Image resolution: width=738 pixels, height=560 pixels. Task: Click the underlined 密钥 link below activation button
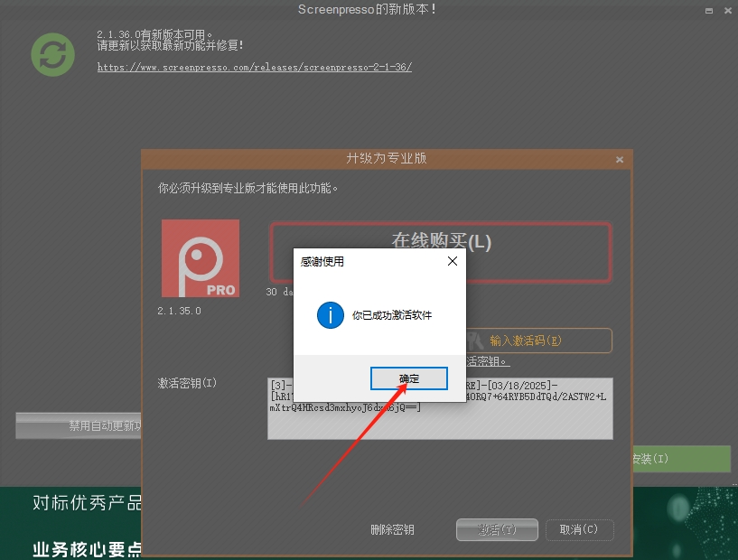[488, 361]
